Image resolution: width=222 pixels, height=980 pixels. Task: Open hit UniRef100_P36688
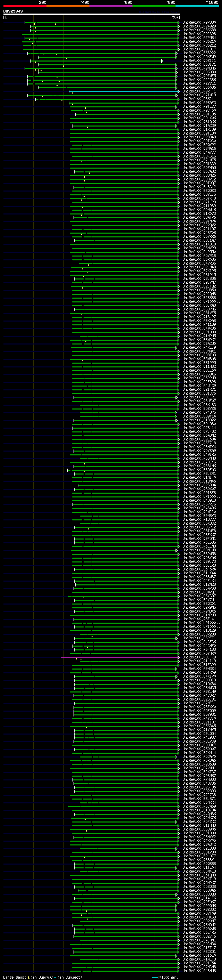[199, 30]
